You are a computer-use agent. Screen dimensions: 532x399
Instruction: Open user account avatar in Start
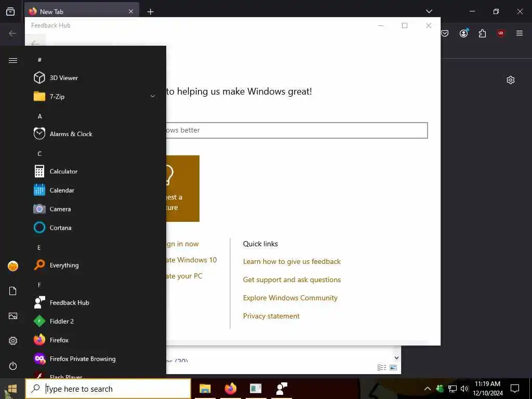point(13,266)
